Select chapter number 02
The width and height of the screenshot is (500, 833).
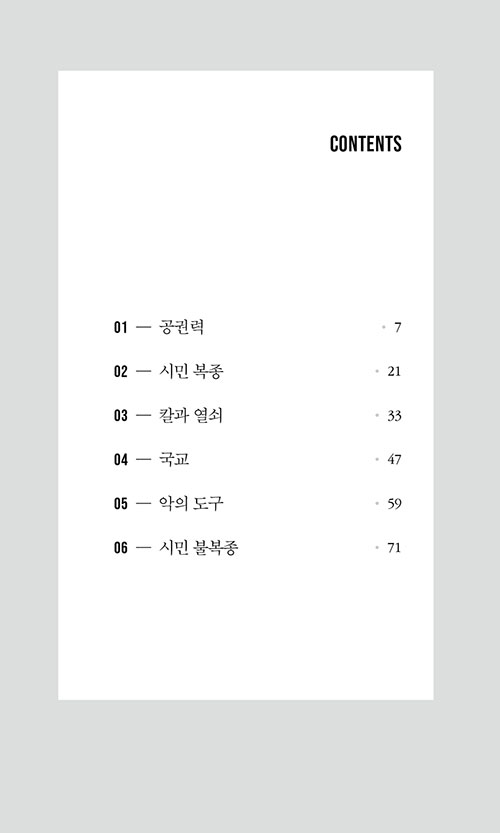121,371
